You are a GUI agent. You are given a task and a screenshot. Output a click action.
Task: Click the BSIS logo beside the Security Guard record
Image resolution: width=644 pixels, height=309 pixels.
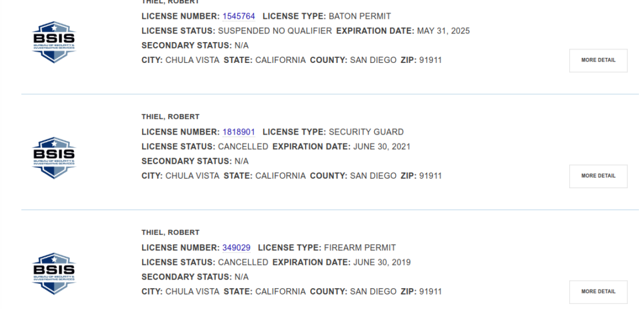(x=53, y=157)
